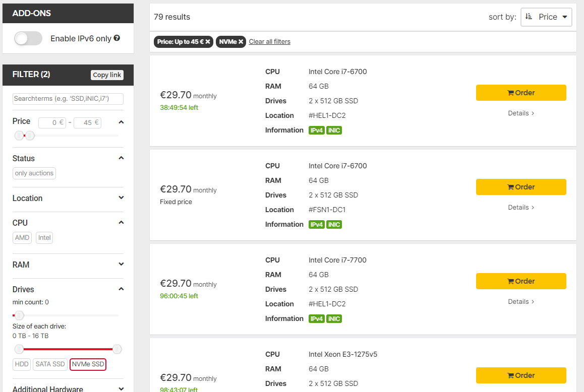Open Details for the HEL1-DC2 i7-6700 server
Screen dimensions: 584x392
tap(521, 113)
